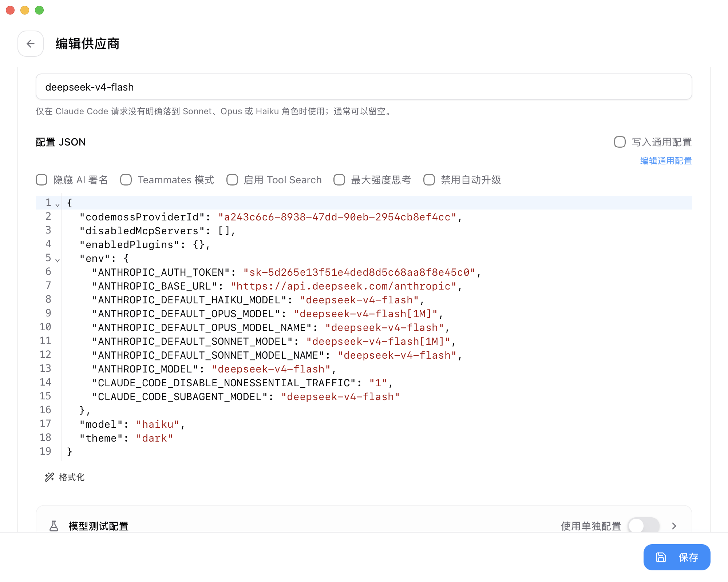The image size is (728, 582).
Task: Fold the env block at line 5
Action: tap(58, 260)
